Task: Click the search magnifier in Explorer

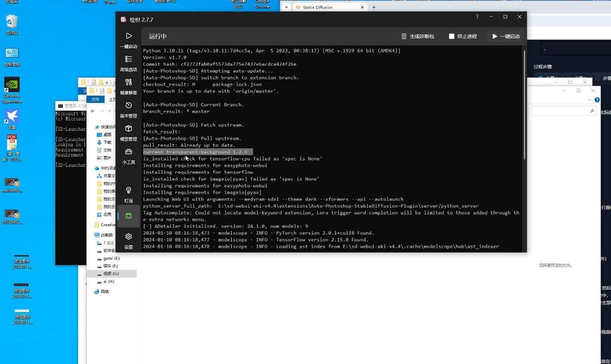Action: (592, 111)
